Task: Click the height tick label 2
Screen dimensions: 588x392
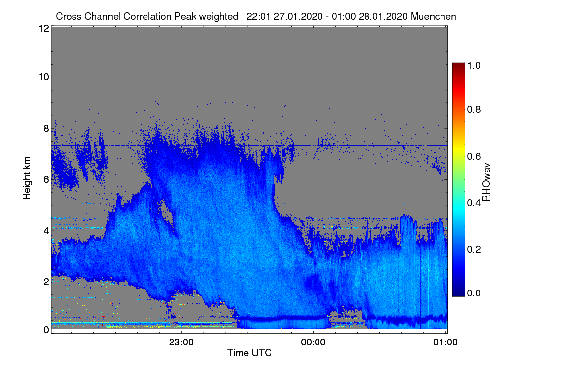Action: [45, 281]
